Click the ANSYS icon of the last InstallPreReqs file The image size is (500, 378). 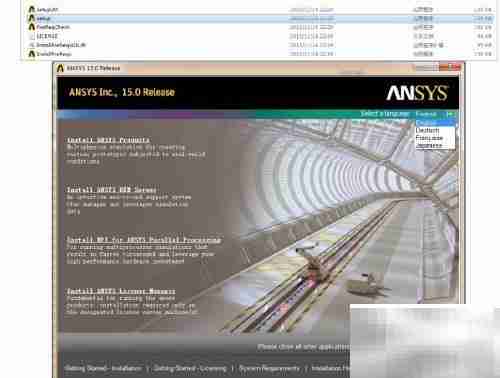click(32, 54)
